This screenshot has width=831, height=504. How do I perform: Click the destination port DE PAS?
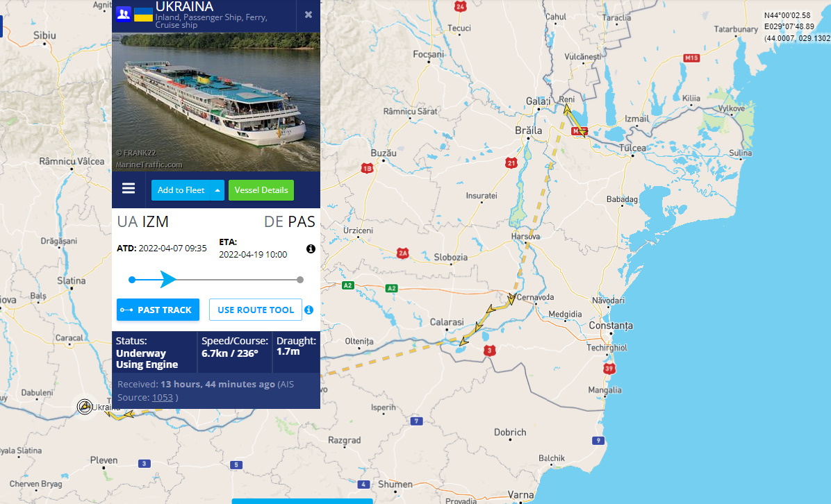(289, 222)
